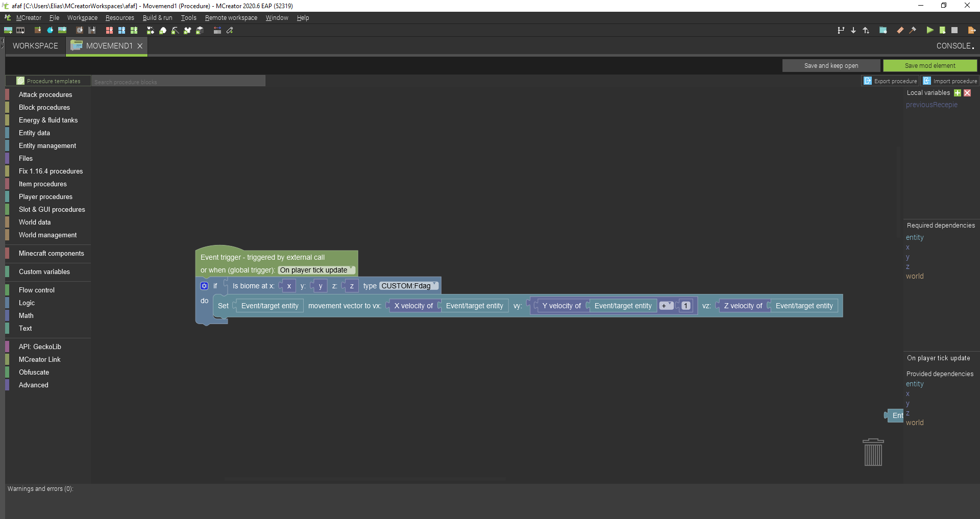Screen dimensions: 980x519
Task: Click the create new texture toolbar icon
Action: point(8,30)
